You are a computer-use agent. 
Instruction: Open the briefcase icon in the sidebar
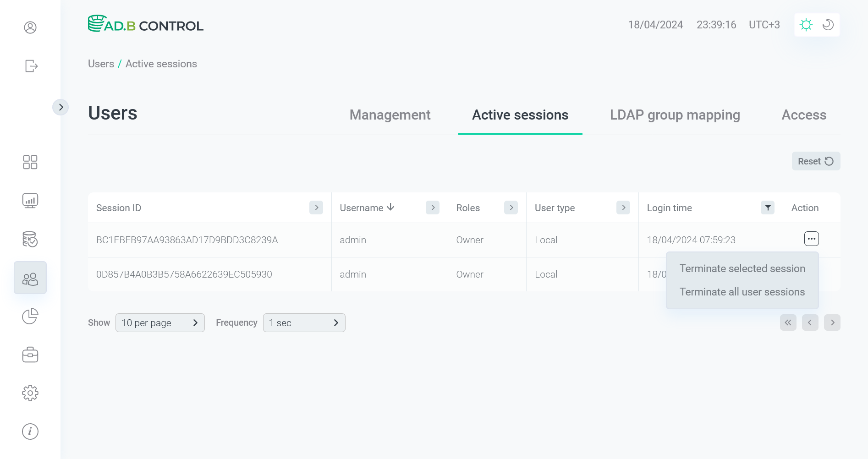pyautogui.click(x=30, y=355)
